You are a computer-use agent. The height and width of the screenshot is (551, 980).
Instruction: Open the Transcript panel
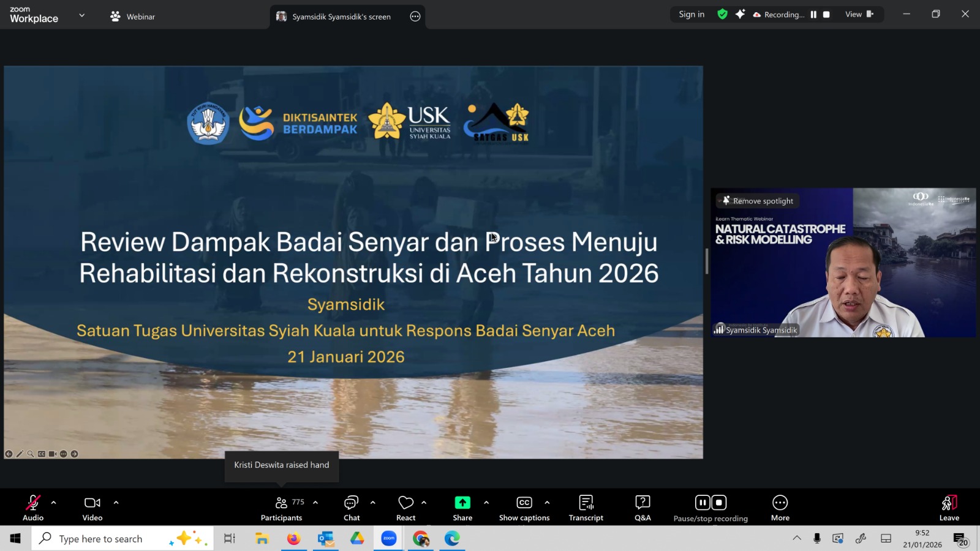pyautogui.click(x=586, y=508)
